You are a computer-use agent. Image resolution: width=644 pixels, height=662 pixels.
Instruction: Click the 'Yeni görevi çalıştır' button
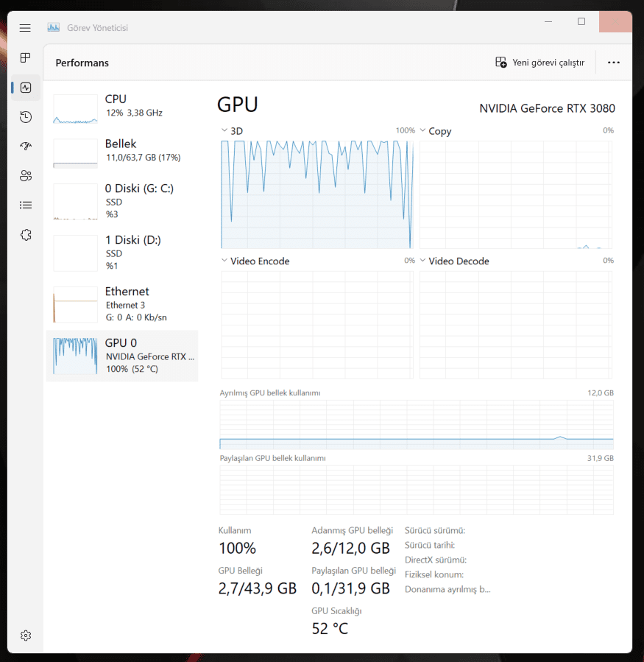(x=540, y=63)
